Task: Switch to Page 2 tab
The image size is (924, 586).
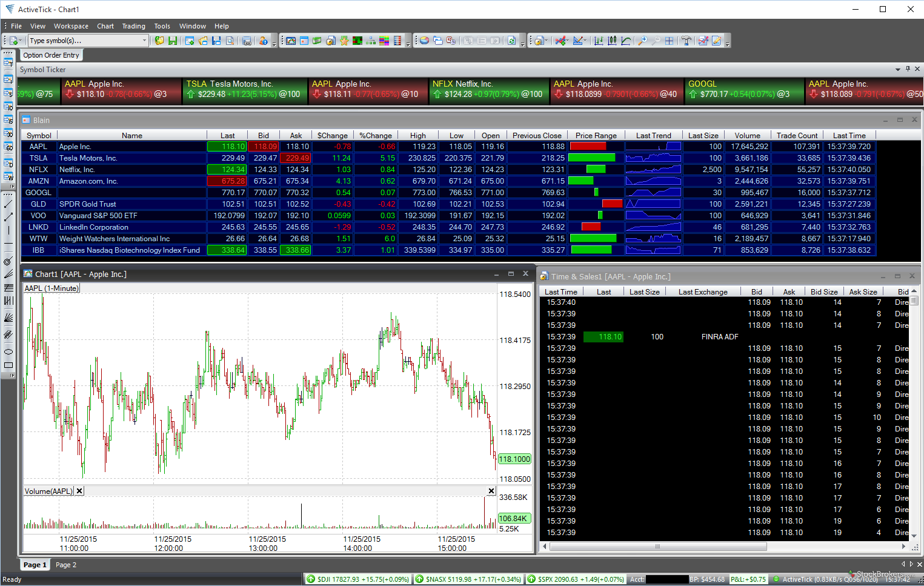Action: (66, 565)
